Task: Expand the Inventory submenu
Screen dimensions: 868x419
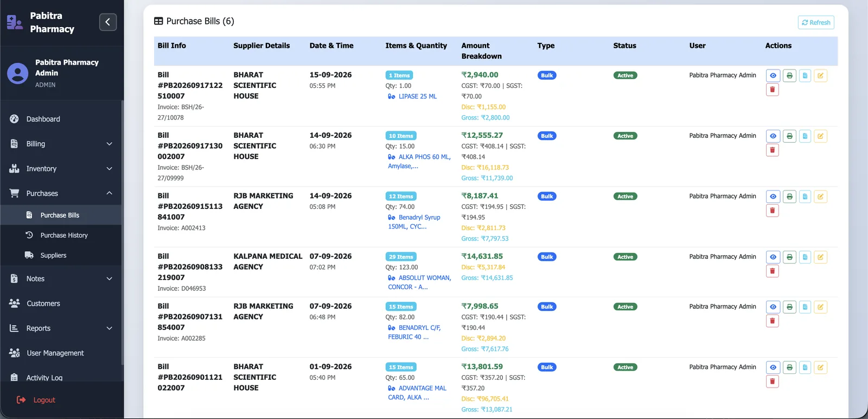Action: pos(61,169)
